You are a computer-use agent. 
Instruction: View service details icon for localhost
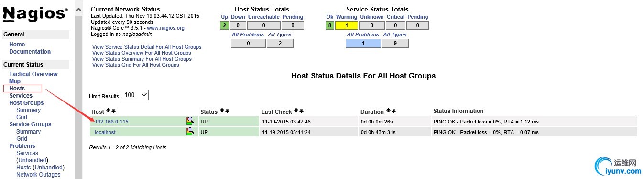(190, 131)
